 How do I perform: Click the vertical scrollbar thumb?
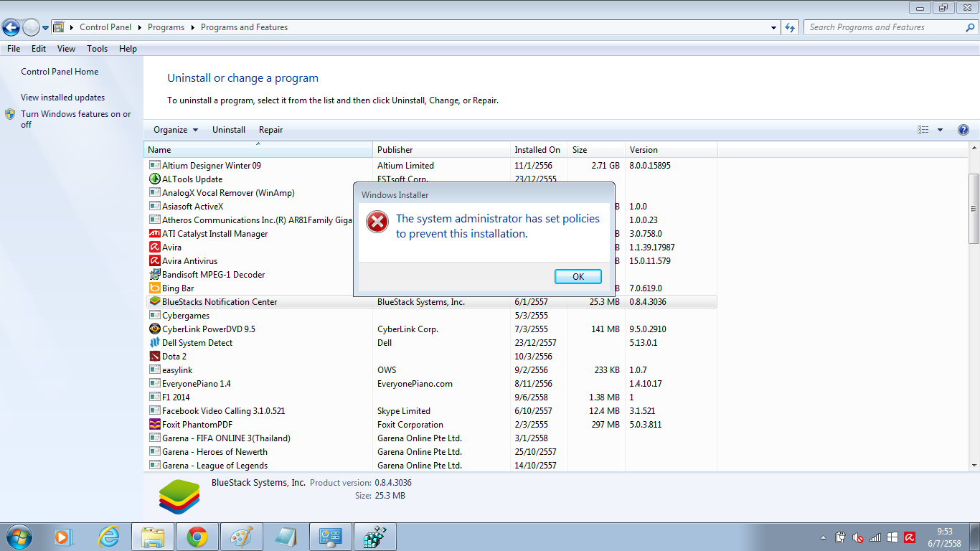[974, 208]
